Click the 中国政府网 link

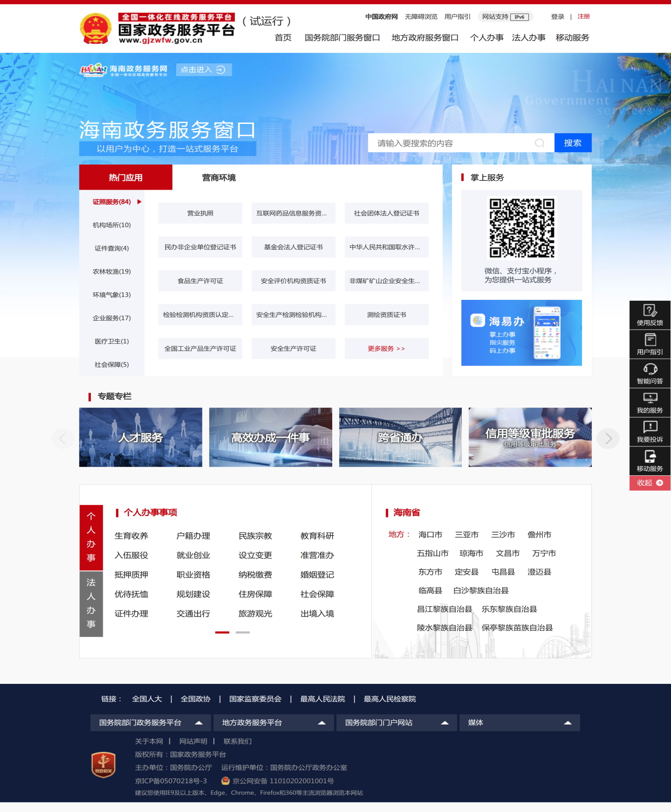381,17
